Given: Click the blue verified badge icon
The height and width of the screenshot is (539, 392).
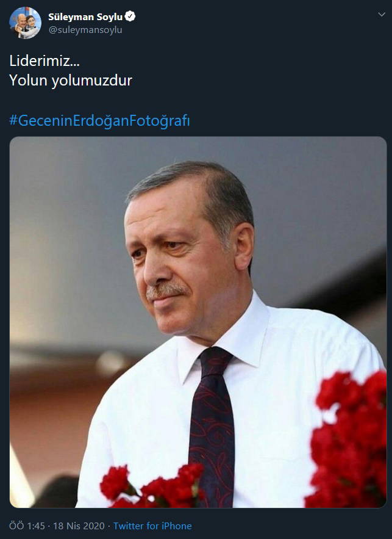Looking at the screenshot, I should coord(130,16).
